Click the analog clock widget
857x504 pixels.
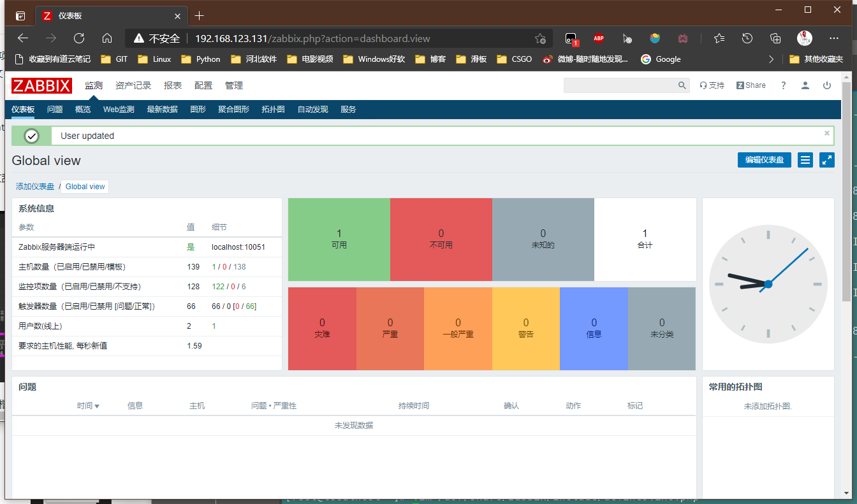coord(768,284)
